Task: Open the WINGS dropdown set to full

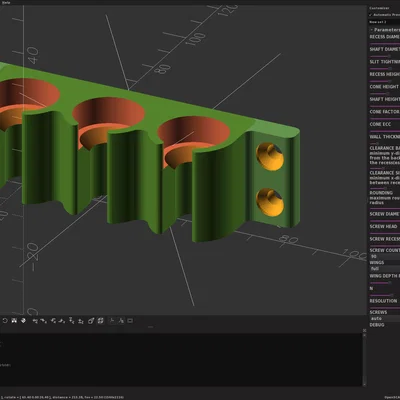Action: (385, 269)
